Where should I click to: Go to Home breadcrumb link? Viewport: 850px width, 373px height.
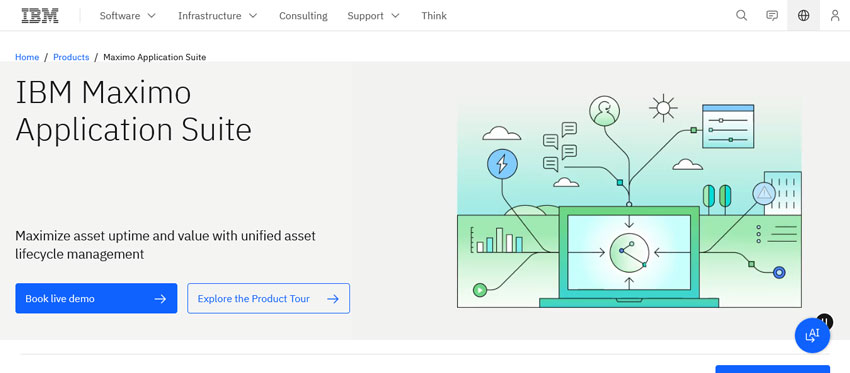pos(27,57)
